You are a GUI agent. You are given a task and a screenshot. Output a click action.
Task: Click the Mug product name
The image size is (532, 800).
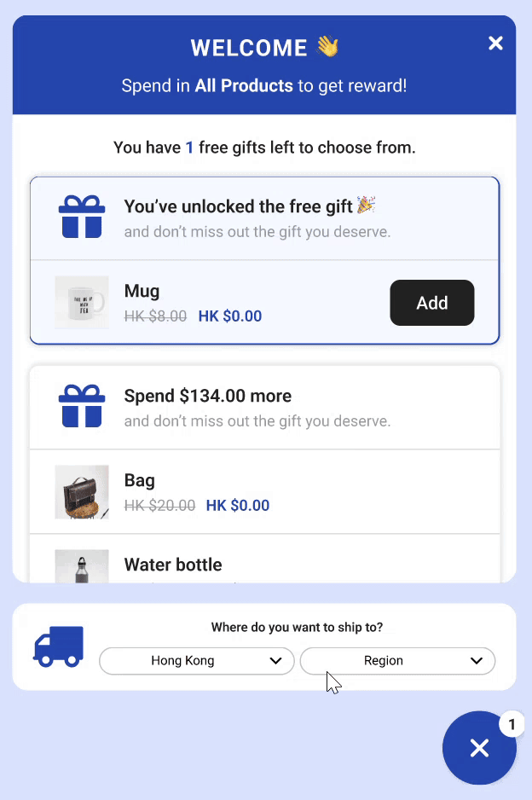[142, 291]
